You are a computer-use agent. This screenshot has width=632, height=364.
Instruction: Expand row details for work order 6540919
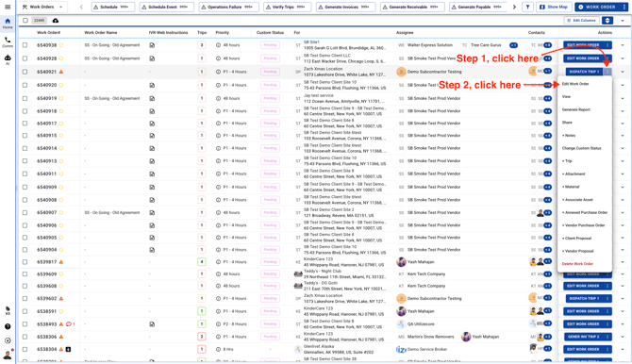click(x=623, y=98)
